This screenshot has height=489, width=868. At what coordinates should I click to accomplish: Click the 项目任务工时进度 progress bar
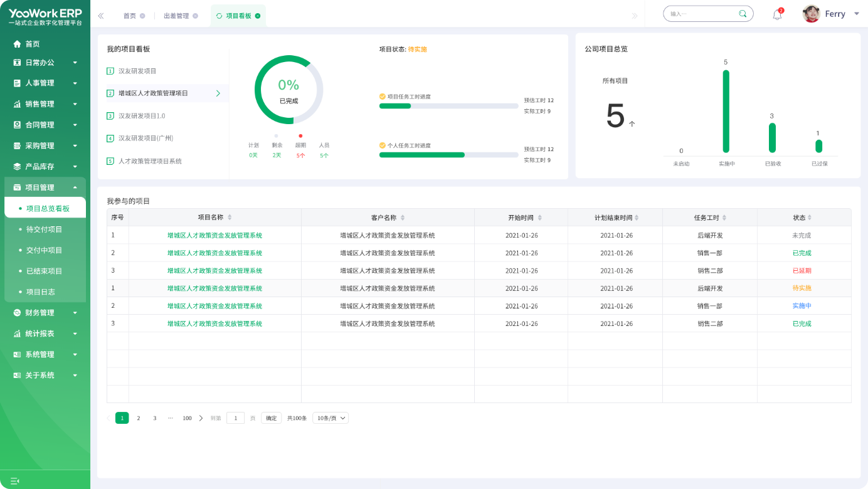pos(448,106)
